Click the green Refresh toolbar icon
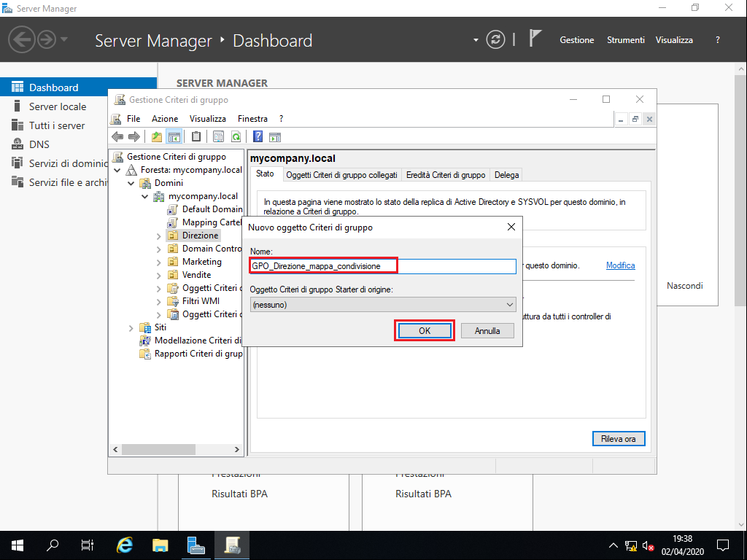Screen dimensions: 747x560 [236, 137]
